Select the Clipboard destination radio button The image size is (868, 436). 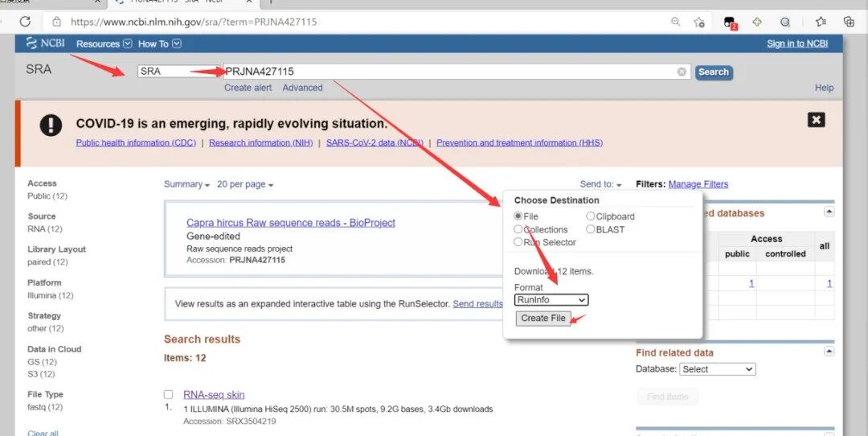tap(590, 216)
